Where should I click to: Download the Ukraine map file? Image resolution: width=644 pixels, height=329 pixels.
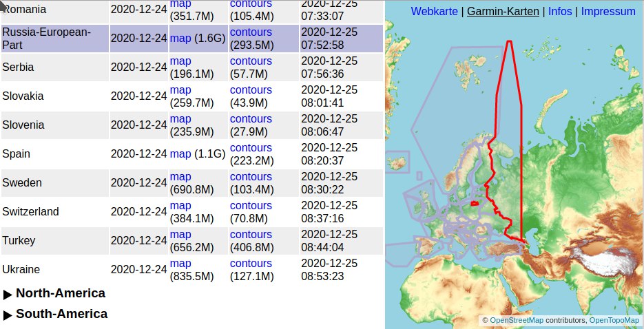[180, 264]
